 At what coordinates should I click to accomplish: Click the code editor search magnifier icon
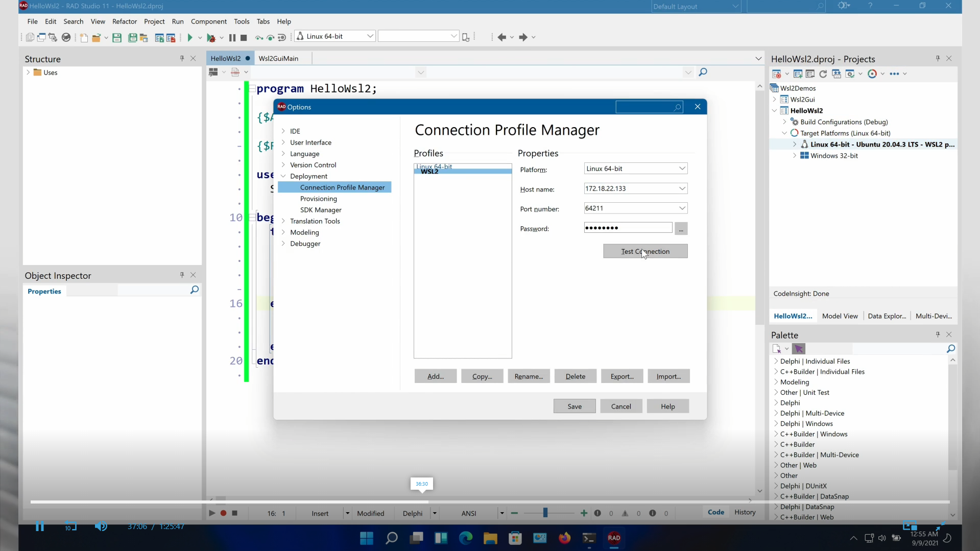[703, 72]
